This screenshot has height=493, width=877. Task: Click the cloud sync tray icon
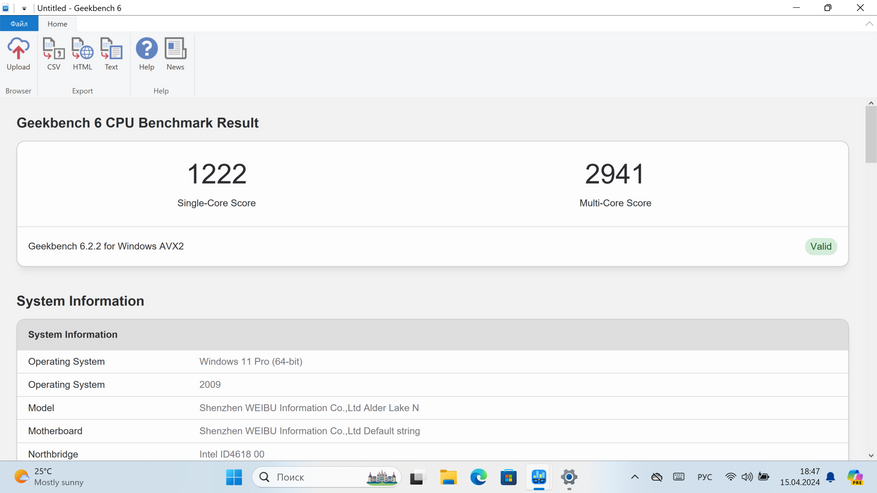[657, 477]
